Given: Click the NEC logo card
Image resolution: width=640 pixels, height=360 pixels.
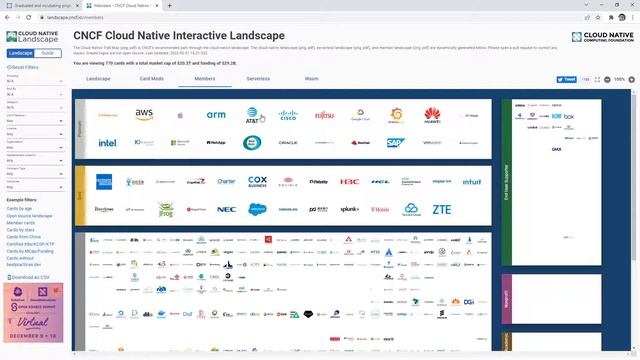Looking at the screenshot, I should tap(226, 209).
